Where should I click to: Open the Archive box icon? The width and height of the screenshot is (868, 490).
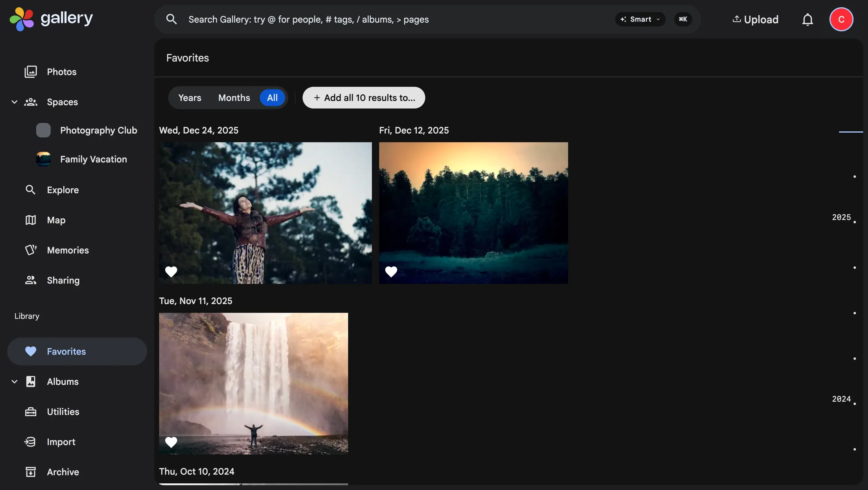pos(31,472)
